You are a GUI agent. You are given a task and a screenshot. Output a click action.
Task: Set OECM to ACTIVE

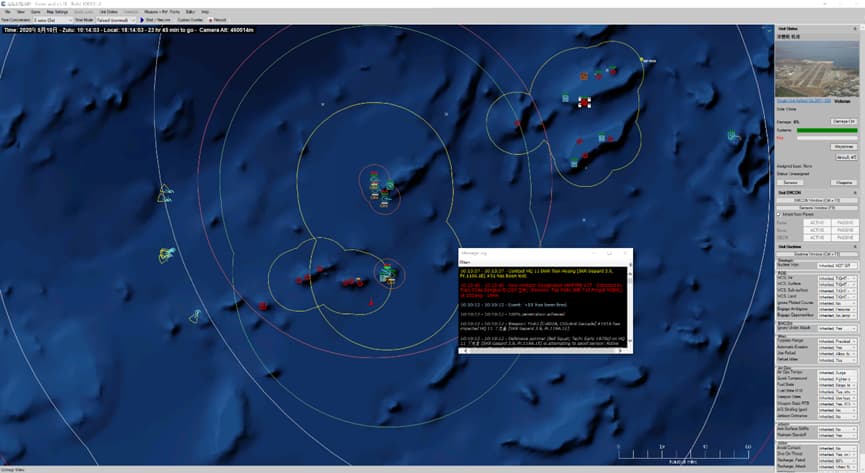tap(817, 237)
